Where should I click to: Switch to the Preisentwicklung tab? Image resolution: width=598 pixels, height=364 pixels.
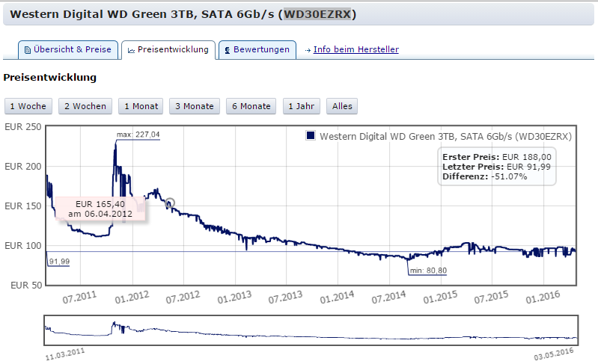(x=168, y=50)
